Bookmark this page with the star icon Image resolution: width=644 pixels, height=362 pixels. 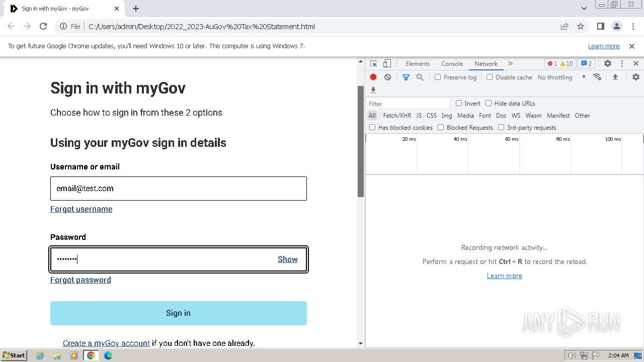click(x=581, y=27)
